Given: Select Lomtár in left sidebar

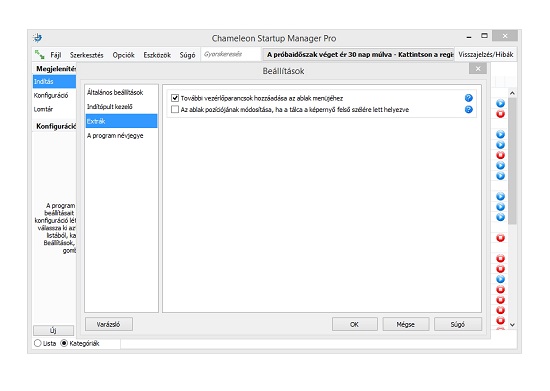Looking at the screenshot, I should [54, 109].
